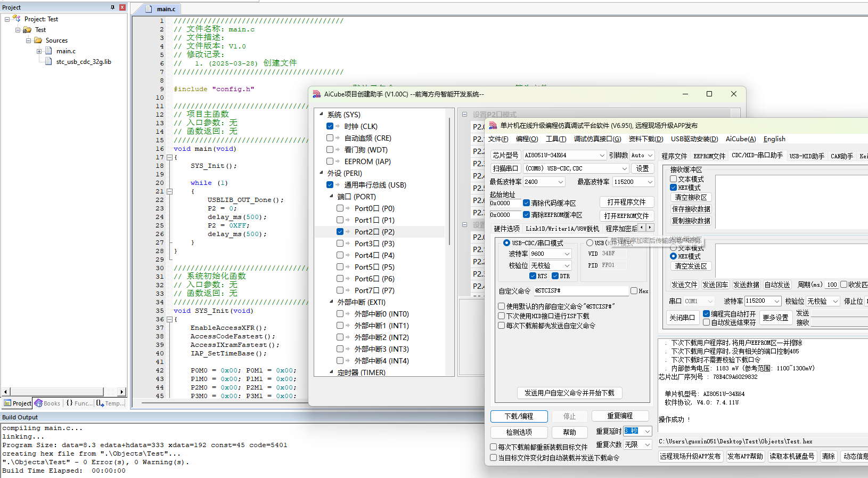Collapse 端口 (PORT) tree node
The width and height of the screenshot is (868, 478).
tap(331, 197)
